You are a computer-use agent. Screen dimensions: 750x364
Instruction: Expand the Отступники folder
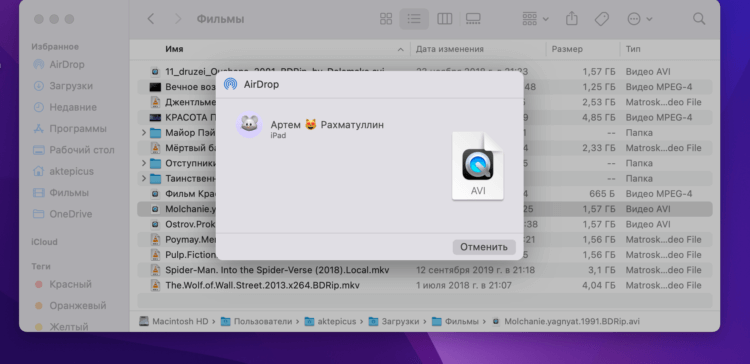pos(144,163)
